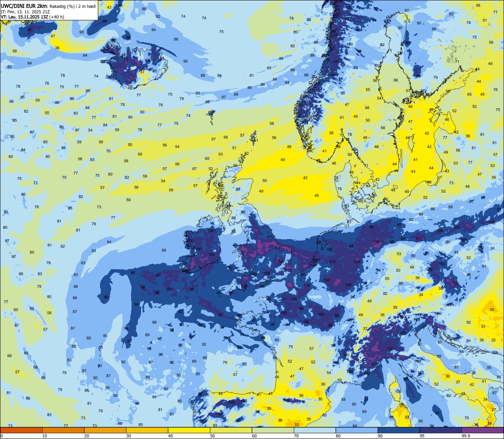This screenshot has height=439, width=504.
Task: Click the legend tick label 99.9
Action: coord(466,436)
